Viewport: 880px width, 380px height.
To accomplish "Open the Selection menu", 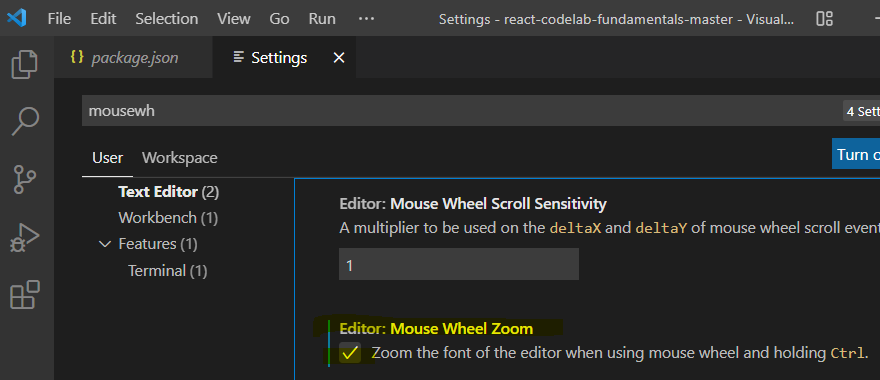I will click(x=167, y=19).
